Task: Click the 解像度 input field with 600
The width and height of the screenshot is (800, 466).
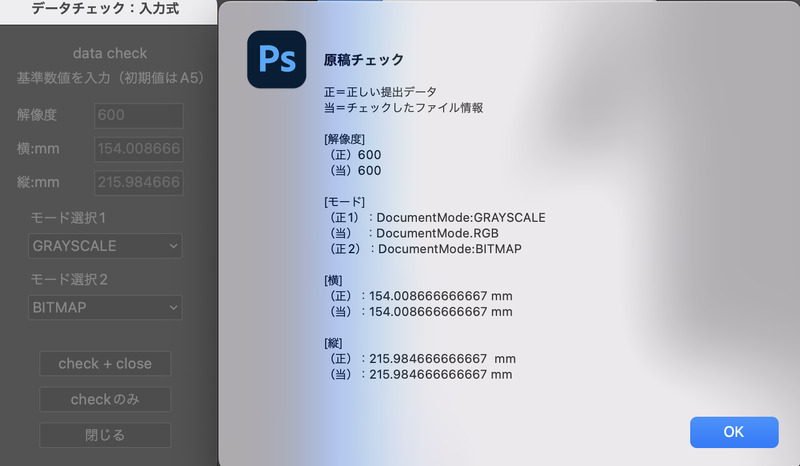Action: (x=139, y=115)
